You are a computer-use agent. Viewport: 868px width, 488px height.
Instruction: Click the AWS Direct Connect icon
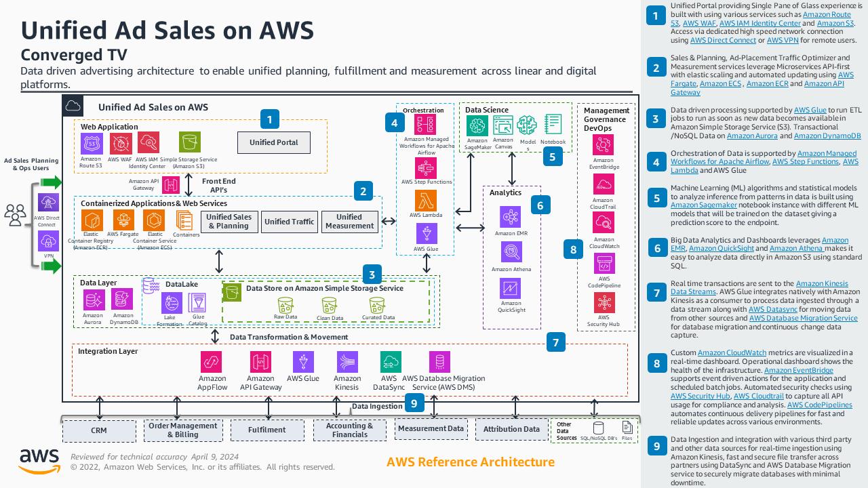[48, 203]
